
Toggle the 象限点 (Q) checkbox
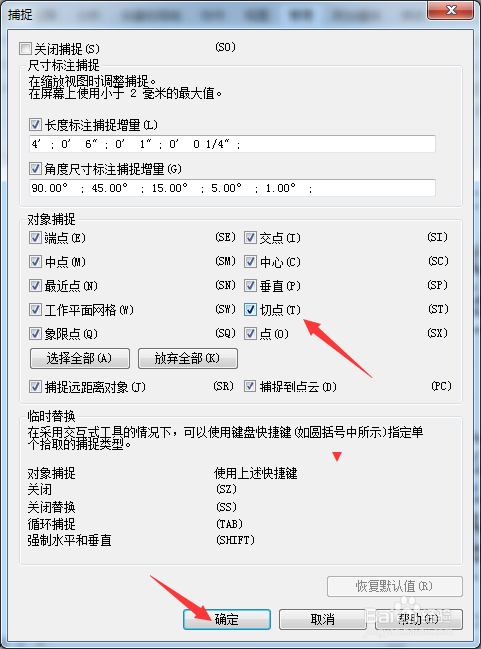pyautogui.click(x=35, y=334)
